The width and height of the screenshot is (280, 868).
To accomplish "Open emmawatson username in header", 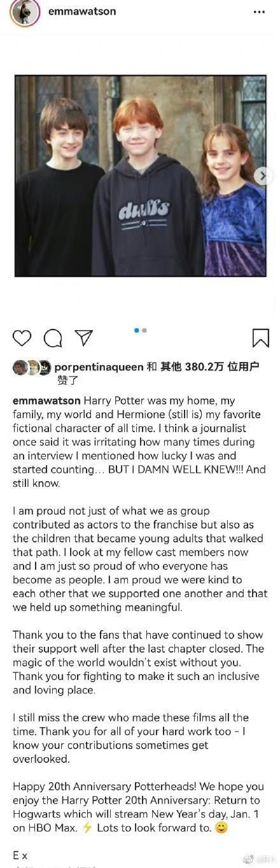I will pyautogui.click(x=81, y=11).
